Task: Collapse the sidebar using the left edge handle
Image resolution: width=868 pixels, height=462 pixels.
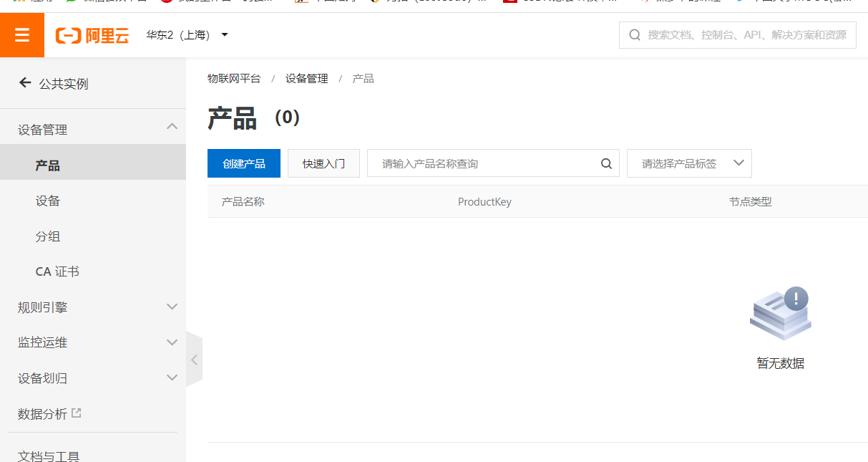Action: (x=194, y=359)
